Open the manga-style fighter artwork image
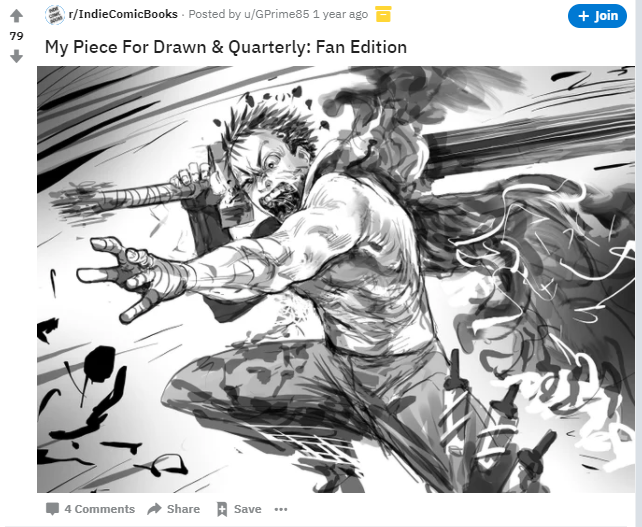The width and height of the screenshot is (642, 527). click(x=336, y=279)
